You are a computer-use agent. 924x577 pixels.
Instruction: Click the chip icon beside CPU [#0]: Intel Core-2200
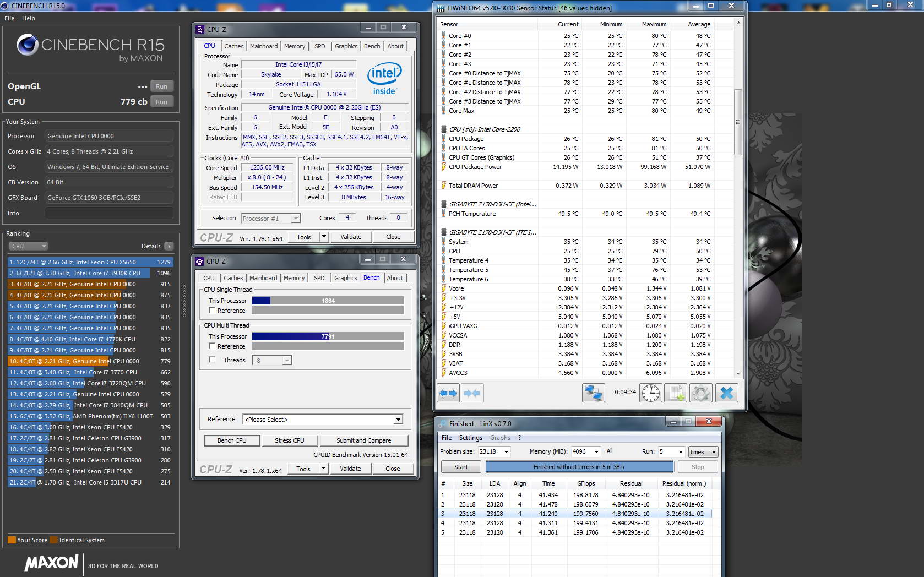[x=443, y=129]
